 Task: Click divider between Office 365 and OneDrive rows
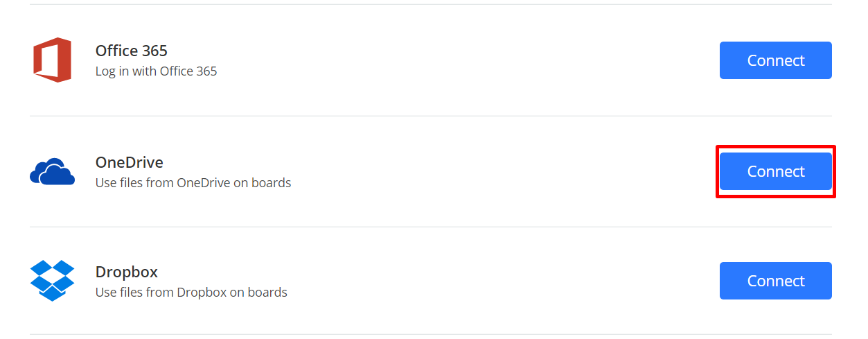(429, 116)
